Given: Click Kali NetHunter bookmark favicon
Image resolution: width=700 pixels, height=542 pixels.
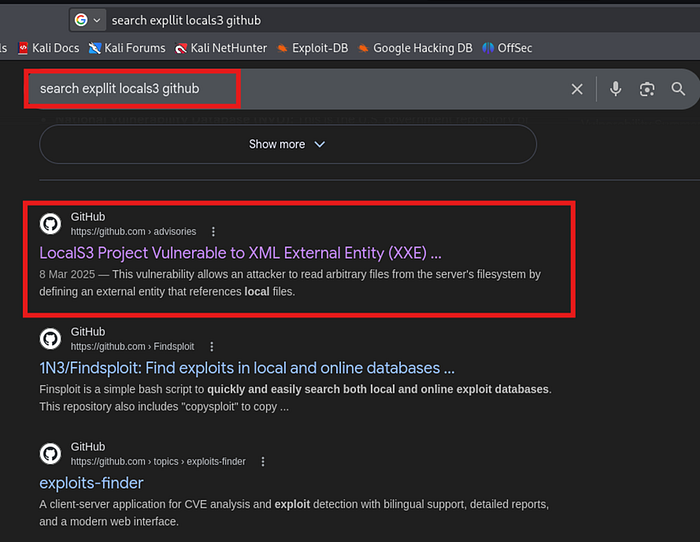Looking at the screenshot, I should 181,48.
